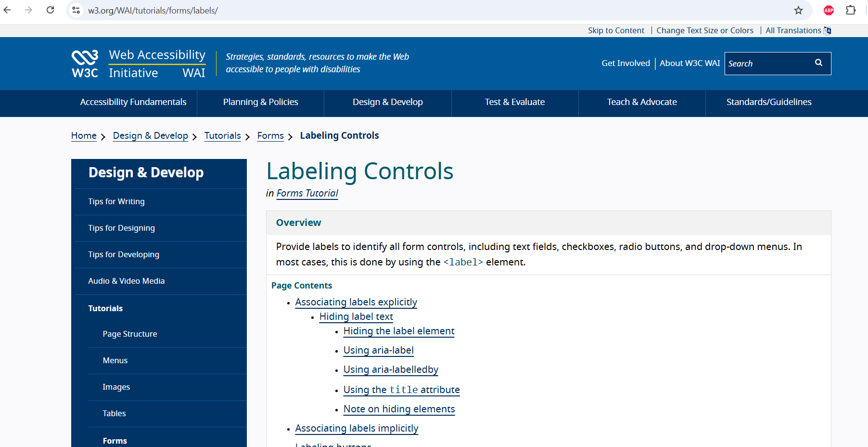Bookmark this page with the star icon

click(x=798, y=10)
